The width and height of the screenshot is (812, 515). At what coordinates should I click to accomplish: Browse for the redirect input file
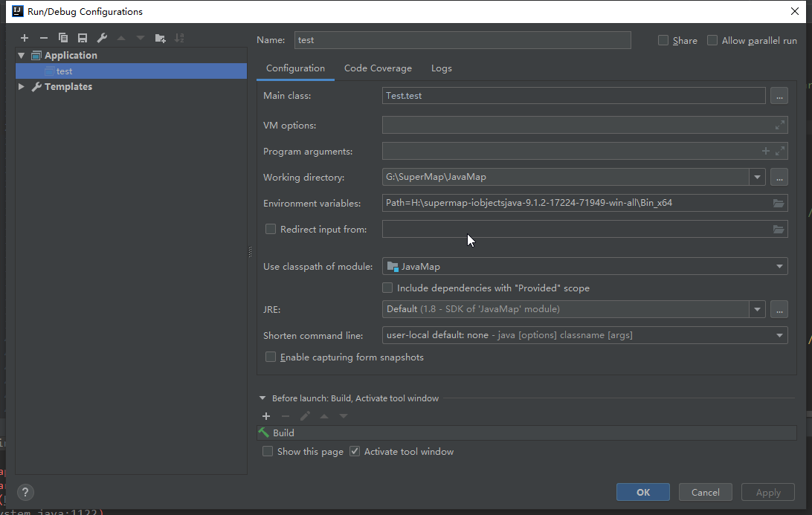[779, 229]
